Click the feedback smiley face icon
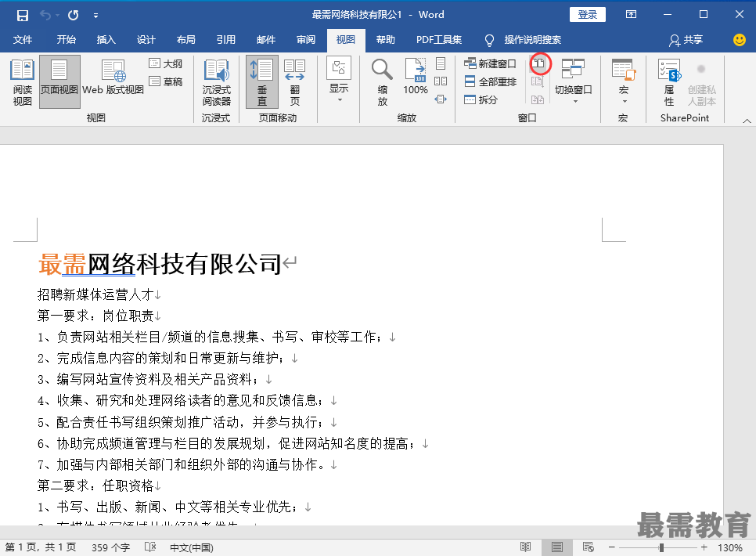The image size is (756, 556). (x=739, y=40)
